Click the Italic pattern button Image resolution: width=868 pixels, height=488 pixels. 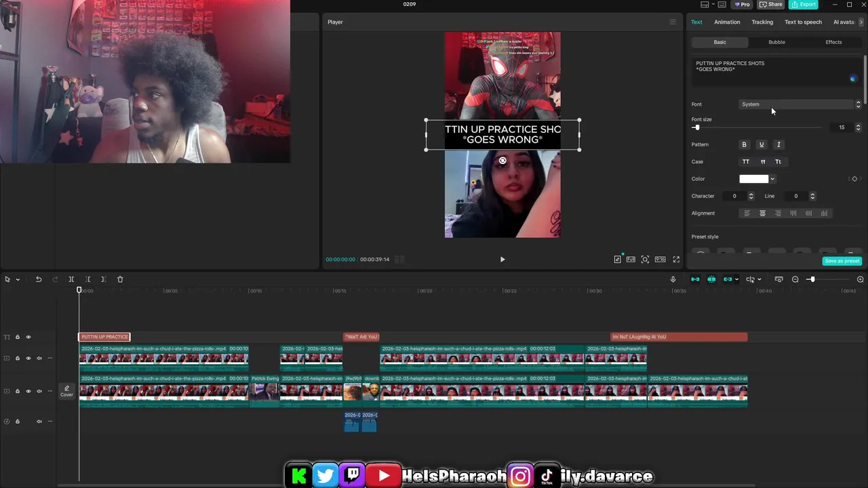tap(778, 144)
